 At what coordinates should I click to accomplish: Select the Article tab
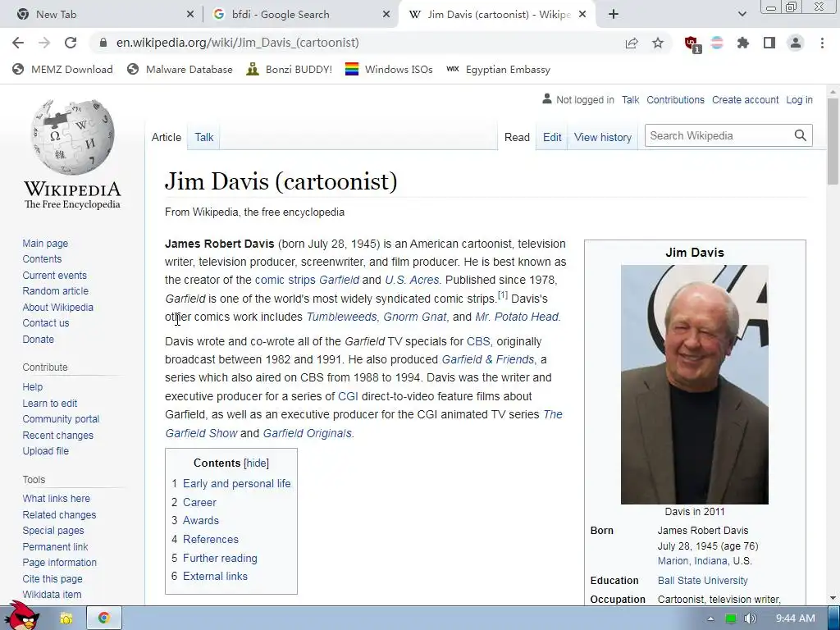pyautogui.click(x=166, y=137)
